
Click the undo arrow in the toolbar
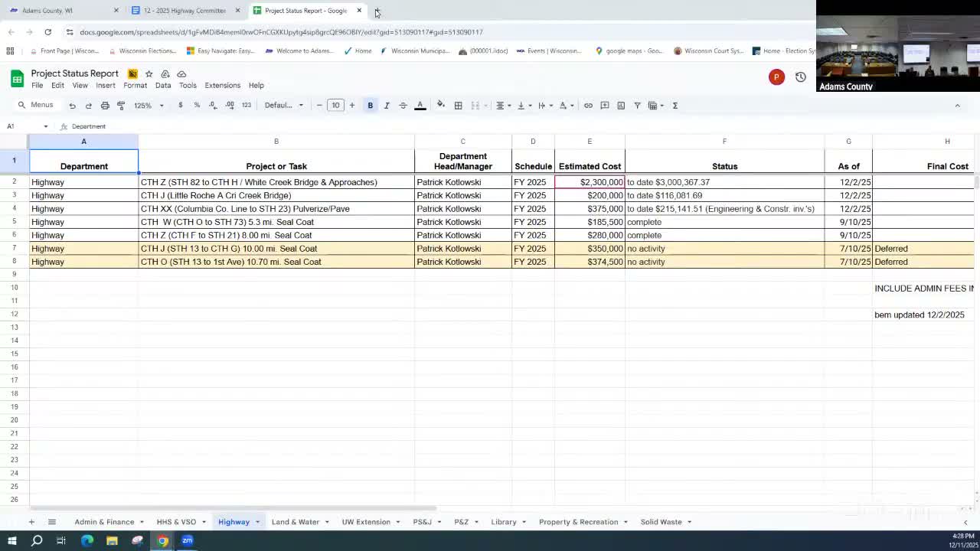pos(72,106)
